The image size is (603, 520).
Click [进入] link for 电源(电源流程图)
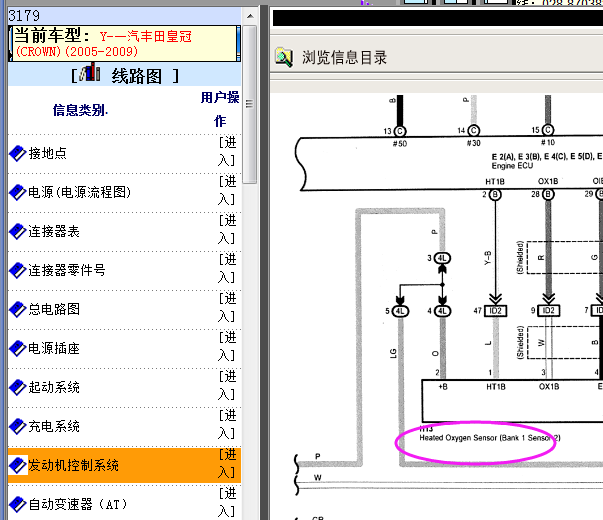(227, 190)
